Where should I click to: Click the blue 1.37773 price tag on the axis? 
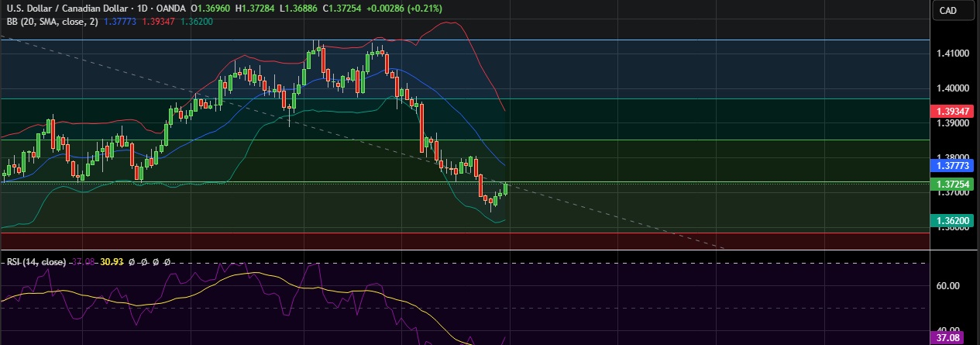[954, 165]
